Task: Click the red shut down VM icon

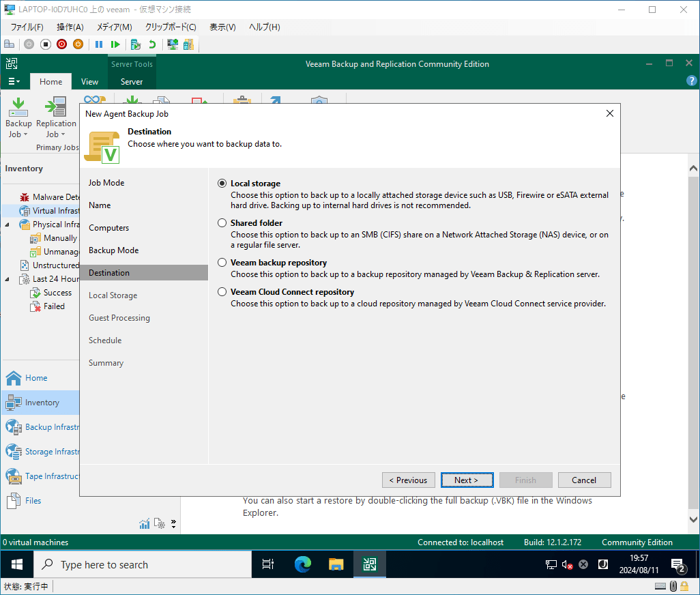Action: coord(62,44)
